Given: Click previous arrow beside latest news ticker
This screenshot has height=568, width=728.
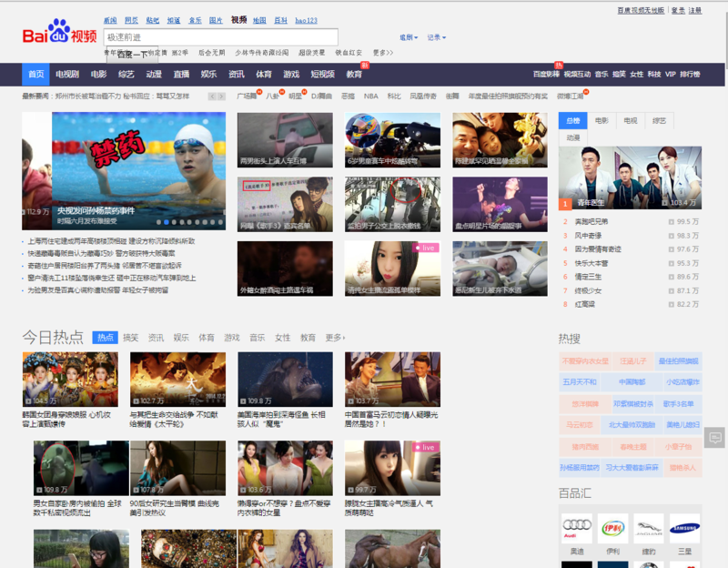Looking at the screenshot, I should [212, 96].
